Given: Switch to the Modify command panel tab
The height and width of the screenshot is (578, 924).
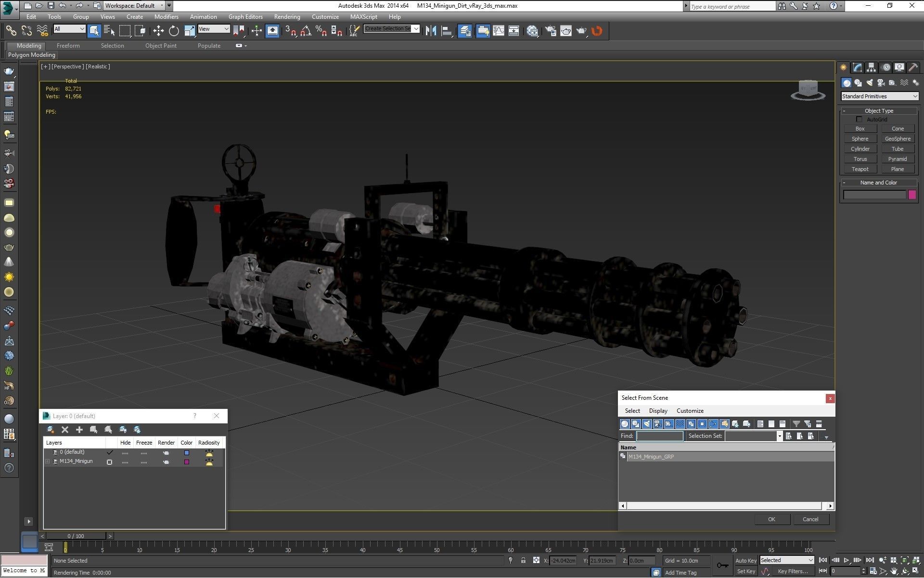Looking at the screenshot, I should click(857, 67).
